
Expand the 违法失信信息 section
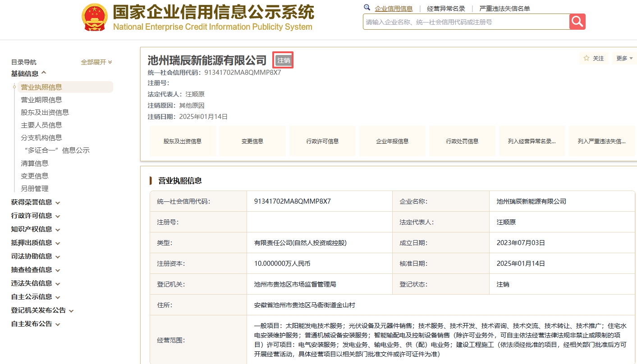click(36, 283)
